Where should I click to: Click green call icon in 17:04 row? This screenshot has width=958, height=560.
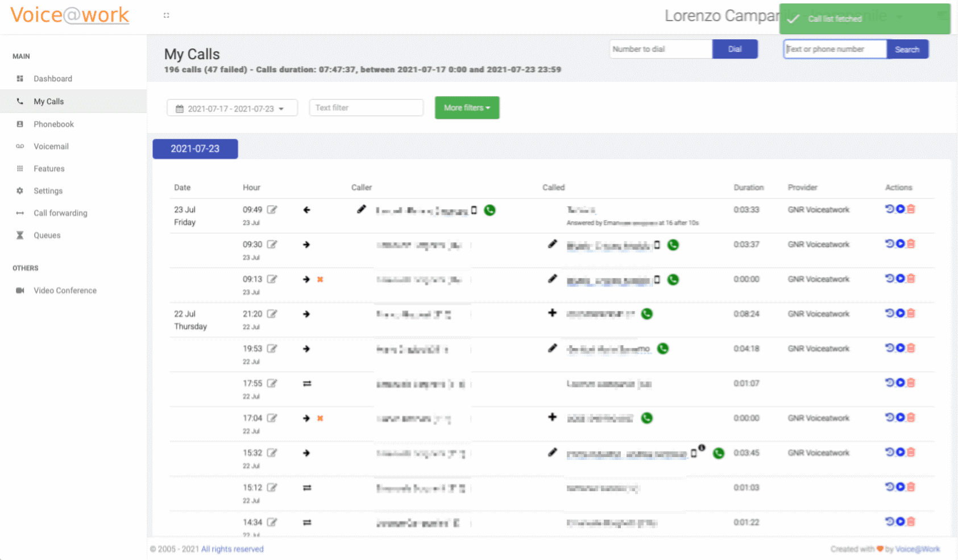click(x=647, y=418)
